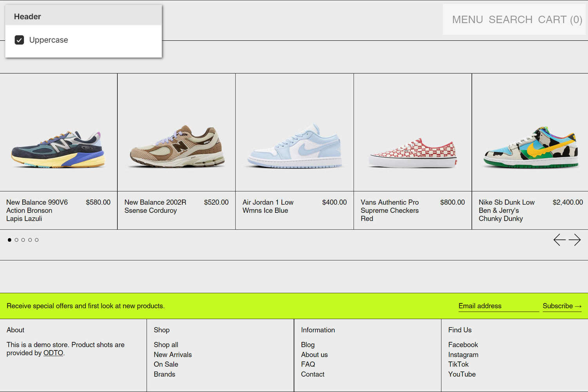View the CART

coord(561,19)
